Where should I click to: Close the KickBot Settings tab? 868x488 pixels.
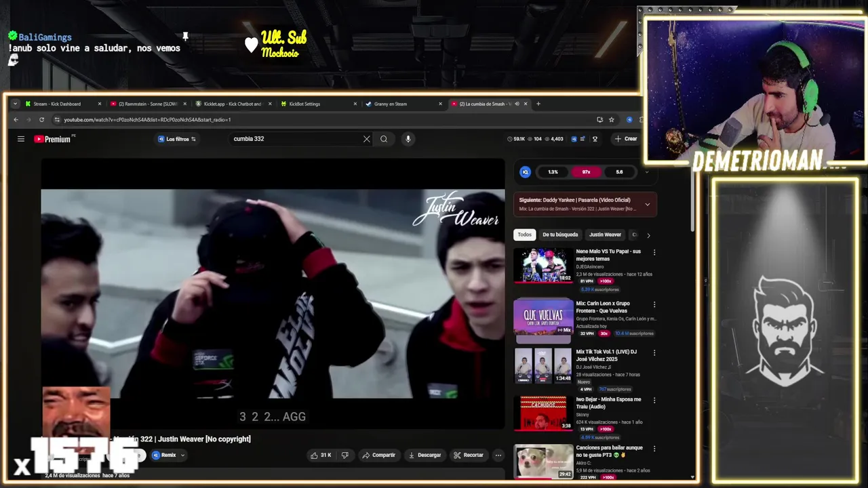click(355, 104)
